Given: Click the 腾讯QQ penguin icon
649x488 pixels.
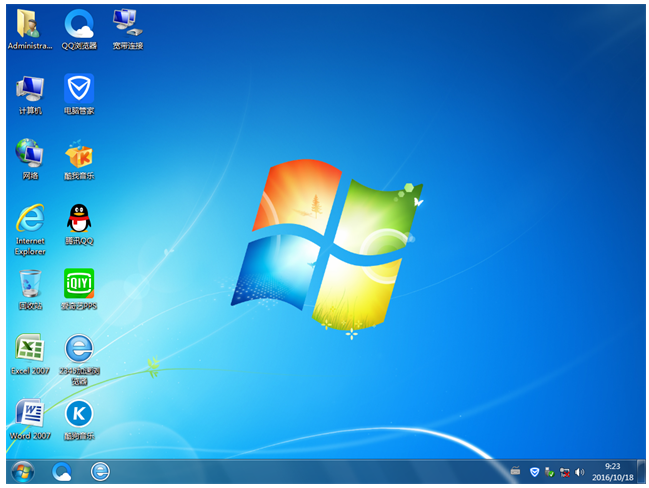Looking at the screenshot, I should [79, 219].
